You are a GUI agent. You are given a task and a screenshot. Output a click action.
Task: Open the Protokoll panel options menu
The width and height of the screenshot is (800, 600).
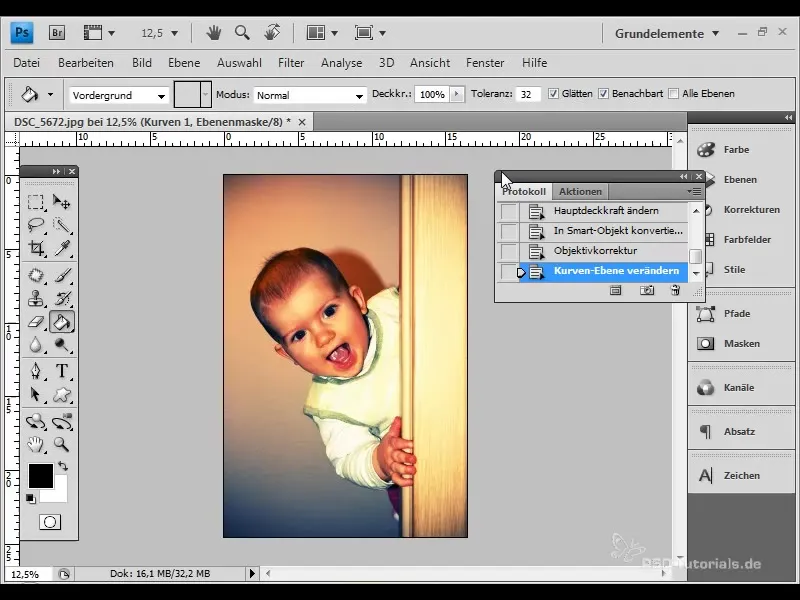pos(695,191)
